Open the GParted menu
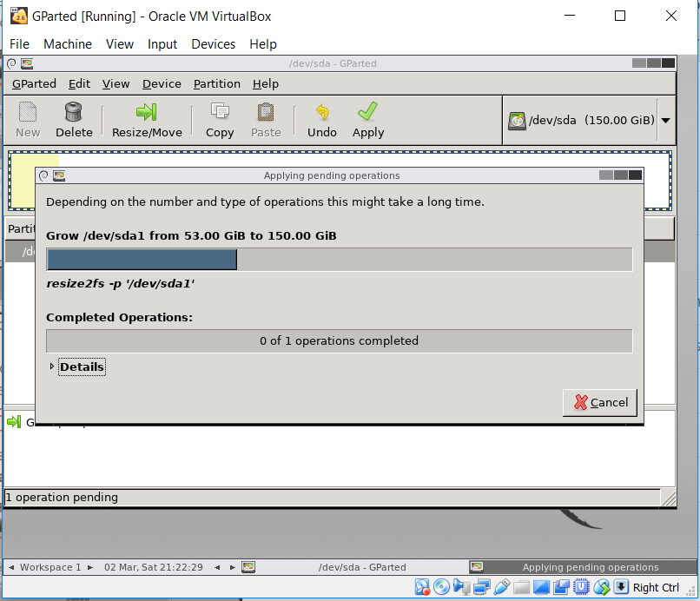700x601 pixels. coord(33,83)
